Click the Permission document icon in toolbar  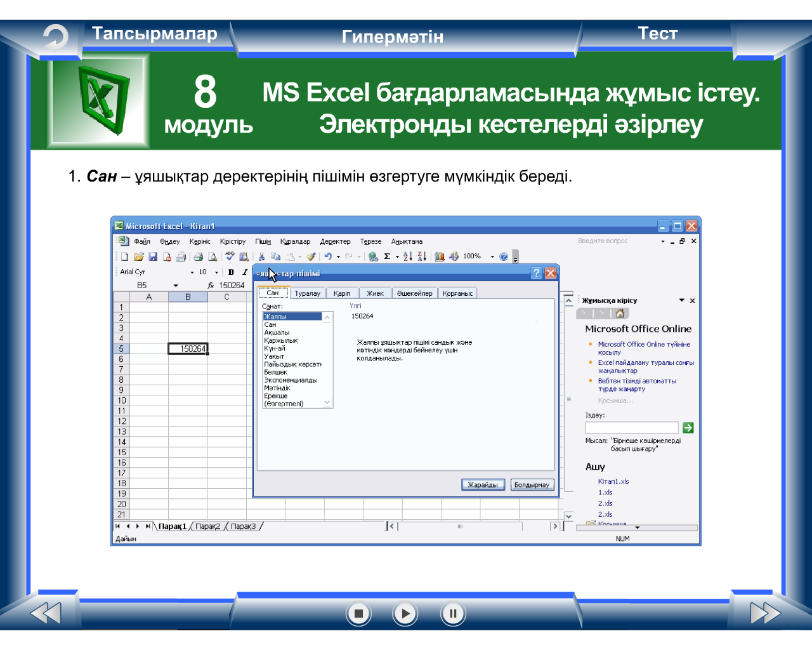click(x=167, y=256)
